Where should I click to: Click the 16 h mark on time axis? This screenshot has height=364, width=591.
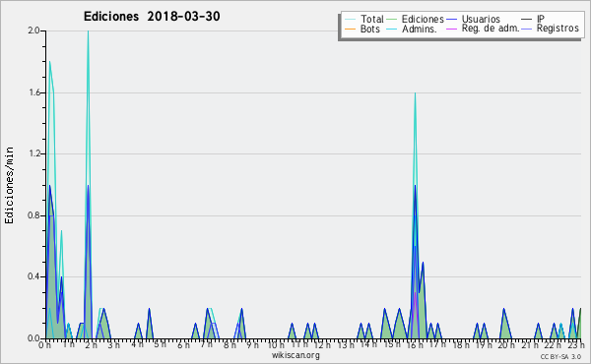[x=415, y=345]
